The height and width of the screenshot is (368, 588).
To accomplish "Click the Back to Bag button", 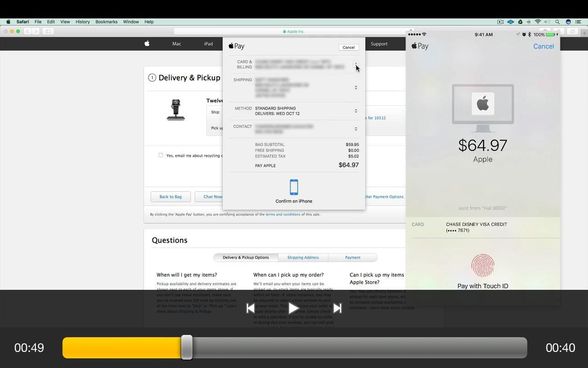I will tap(170, 196).
